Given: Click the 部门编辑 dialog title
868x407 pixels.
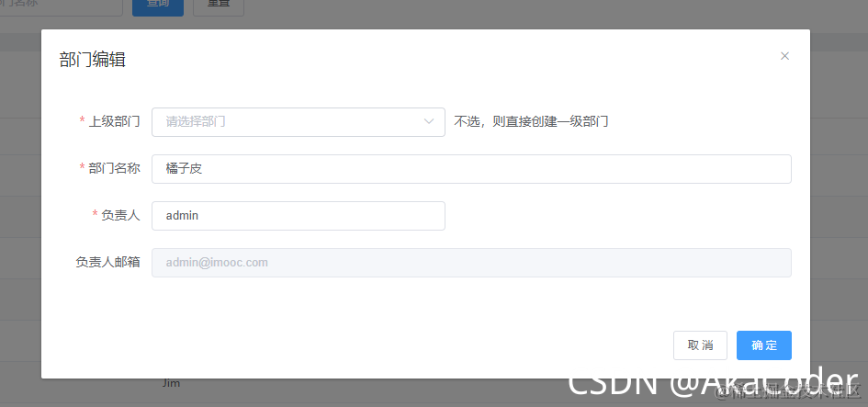Looking at the screenshot, I should click(x=93, y=59).
